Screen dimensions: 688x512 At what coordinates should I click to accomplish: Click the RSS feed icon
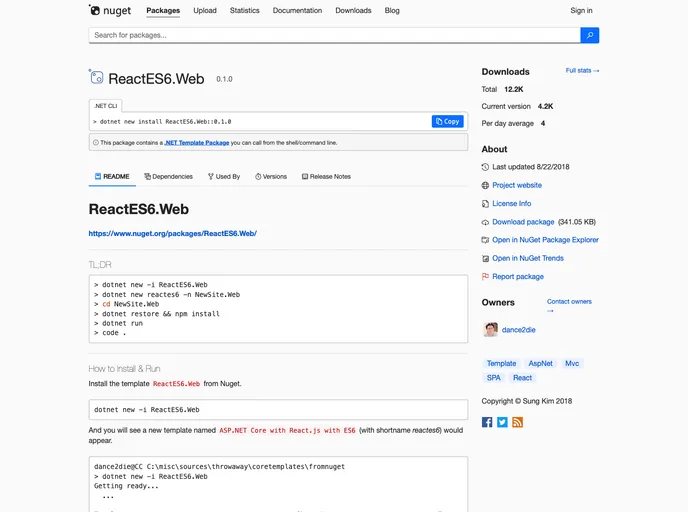click(517, 422)
